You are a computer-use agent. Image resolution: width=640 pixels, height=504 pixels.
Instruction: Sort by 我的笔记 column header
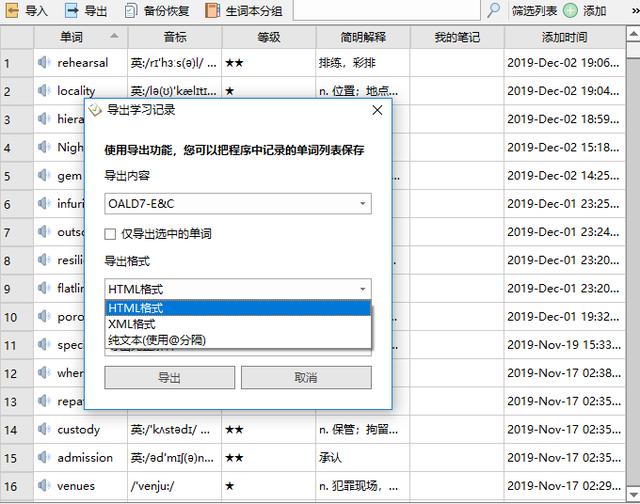(457, 37)
